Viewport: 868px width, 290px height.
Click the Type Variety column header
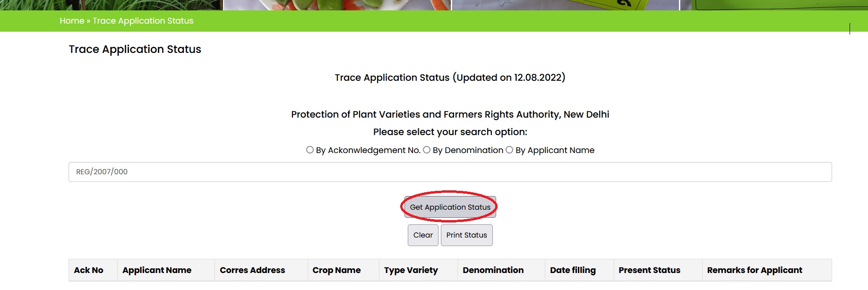pyautogui.click(x=411, y=270)
